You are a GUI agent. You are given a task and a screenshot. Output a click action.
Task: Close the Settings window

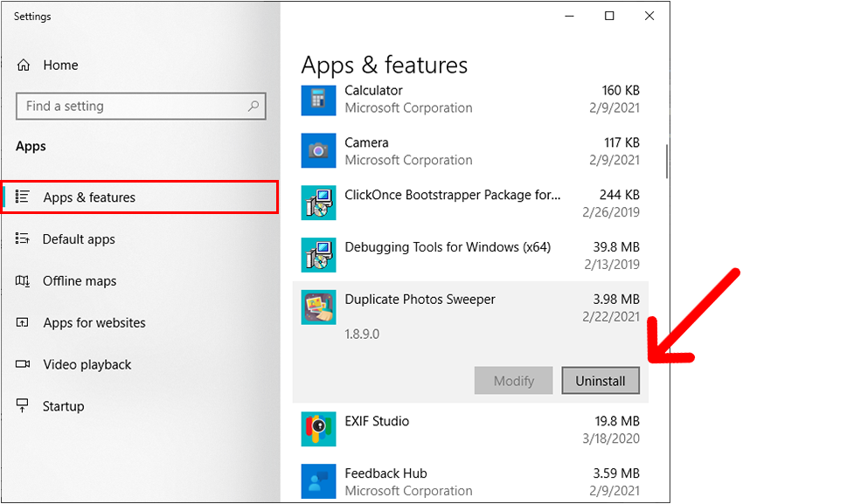point(649,17)
